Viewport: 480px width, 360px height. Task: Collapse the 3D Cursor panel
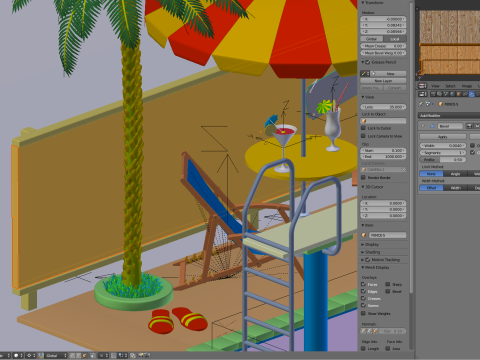tap(363, 187)
